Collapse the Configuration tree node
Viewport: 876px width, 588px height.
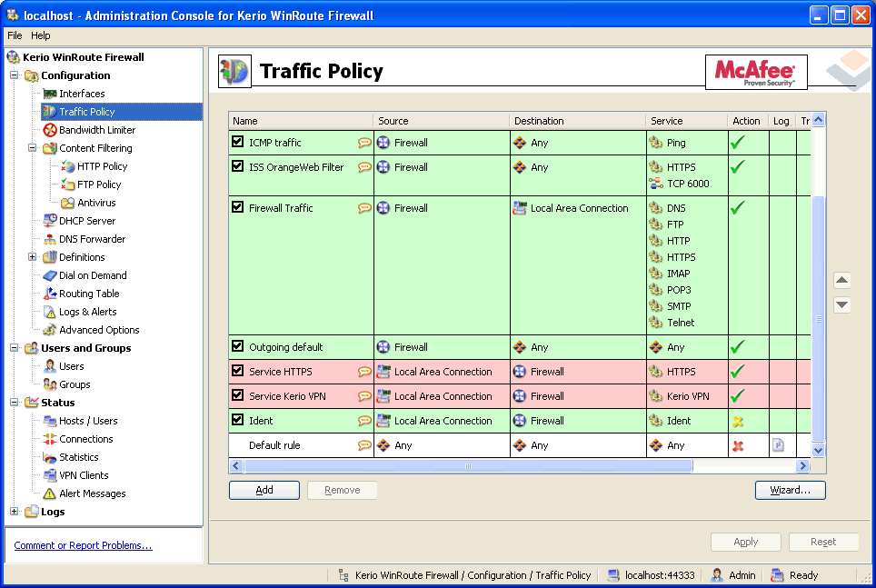(x=14, y=75)
